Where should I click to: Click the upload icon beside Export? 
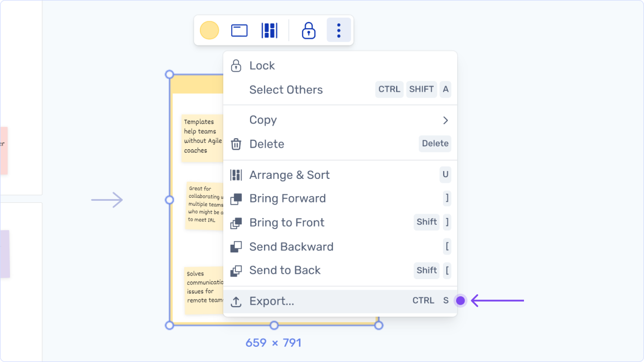pos(236,301)
